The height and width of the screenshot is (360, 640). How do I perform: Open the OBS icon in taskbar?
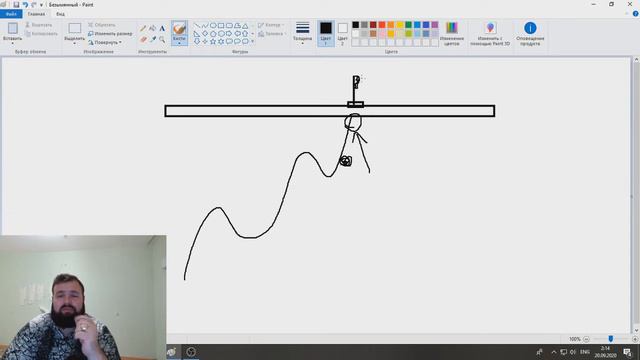point(191,352)
